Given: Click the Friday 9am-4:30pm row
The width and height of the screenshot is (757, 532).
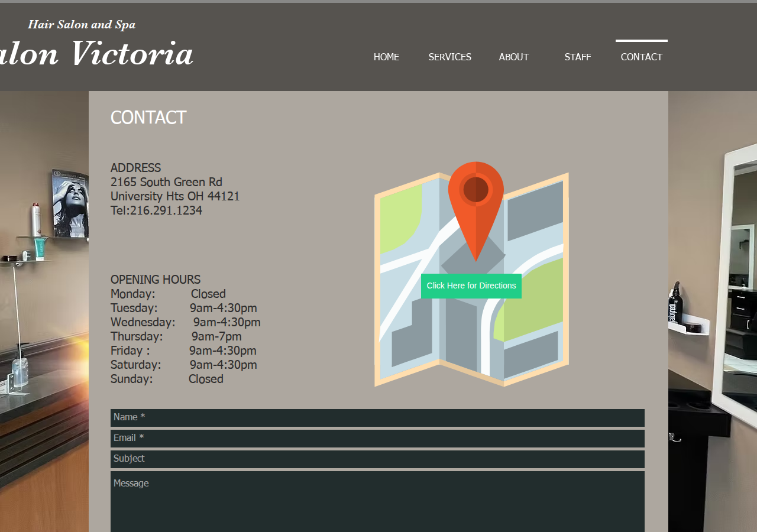Looking at the screenshot, I should point(183,351).
